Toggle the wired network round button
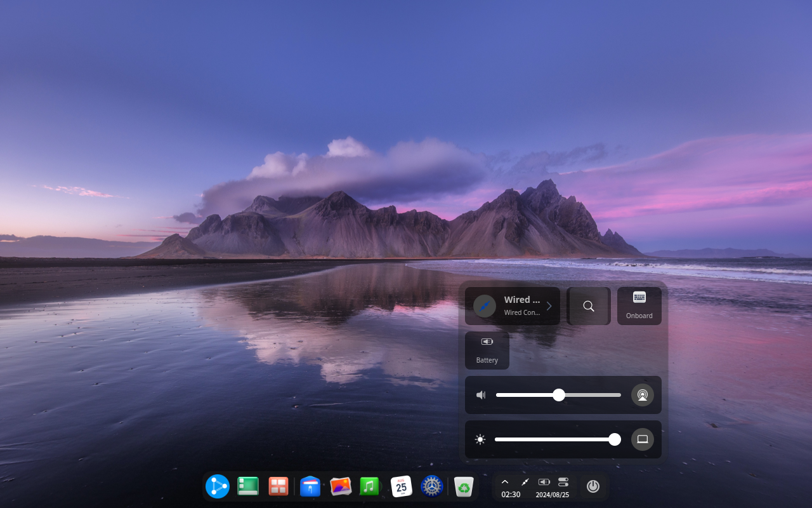Viewport: 812px width, 508px height. [x=485, y=306]
